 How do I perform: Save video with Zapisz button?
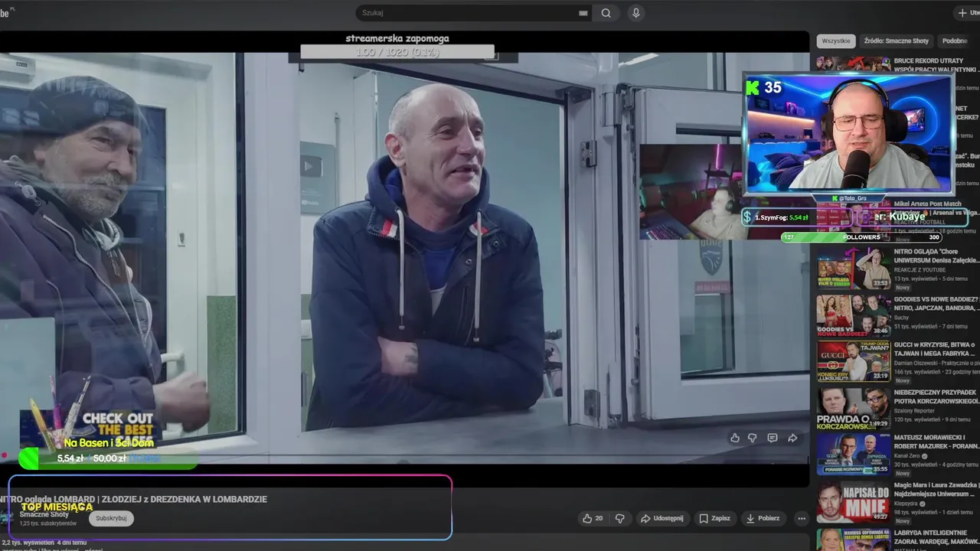click(714, 518)
